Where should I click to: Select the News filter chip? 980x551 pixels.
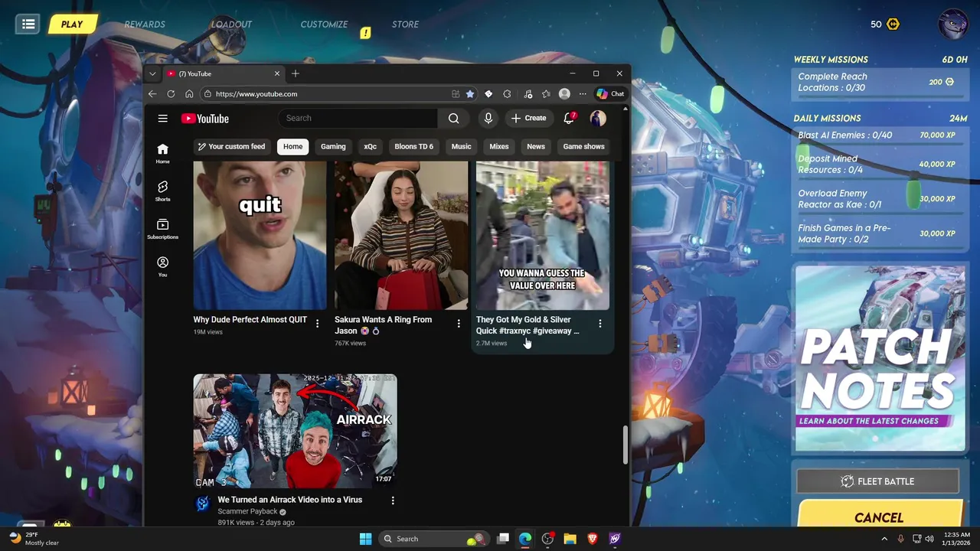pyautogui.click(x=536, y=146)
